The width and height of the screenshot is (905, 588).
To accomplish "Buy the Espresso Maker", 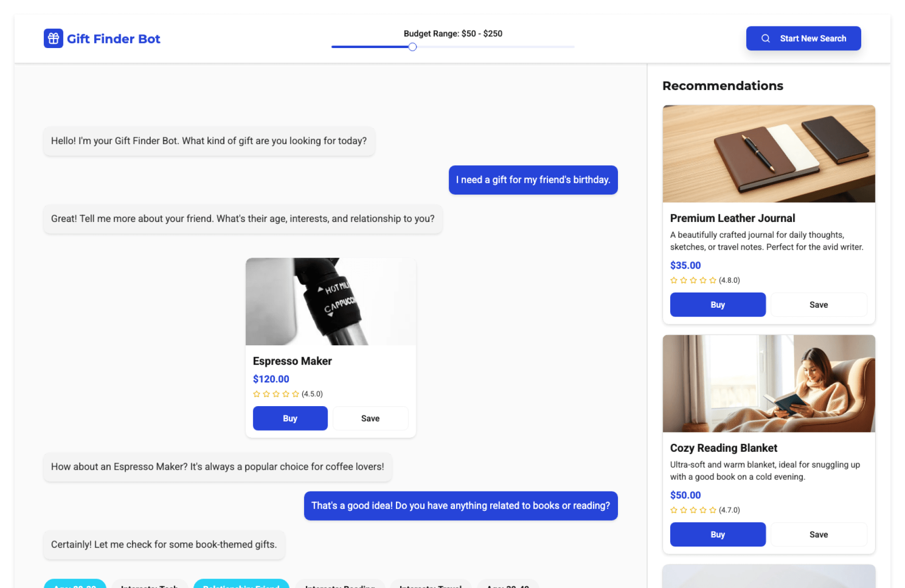I will point(290,418).
